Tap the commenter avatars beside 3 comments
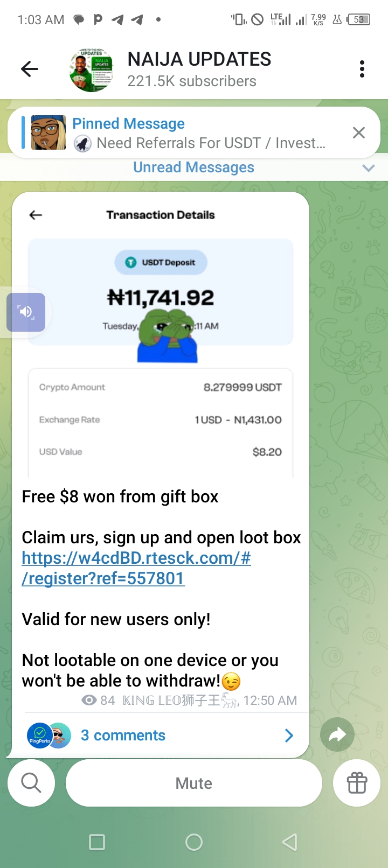 [x=49, y=736]
